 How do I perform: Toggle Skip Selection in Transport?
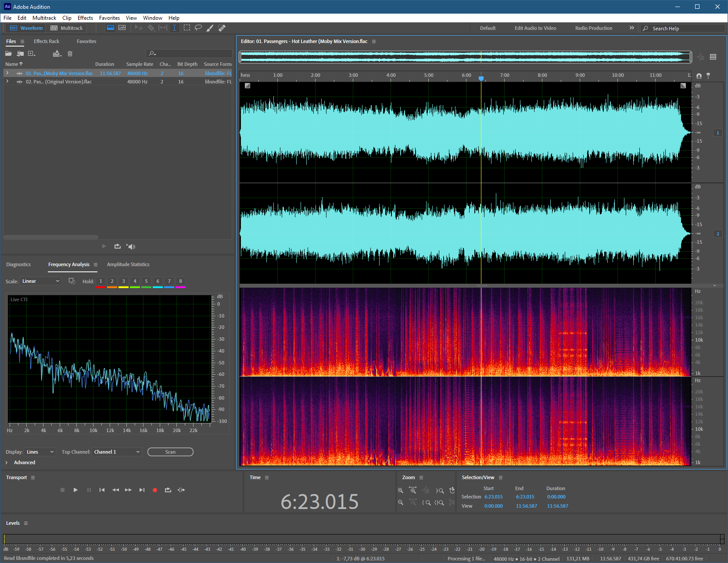[x=181, y=490]
